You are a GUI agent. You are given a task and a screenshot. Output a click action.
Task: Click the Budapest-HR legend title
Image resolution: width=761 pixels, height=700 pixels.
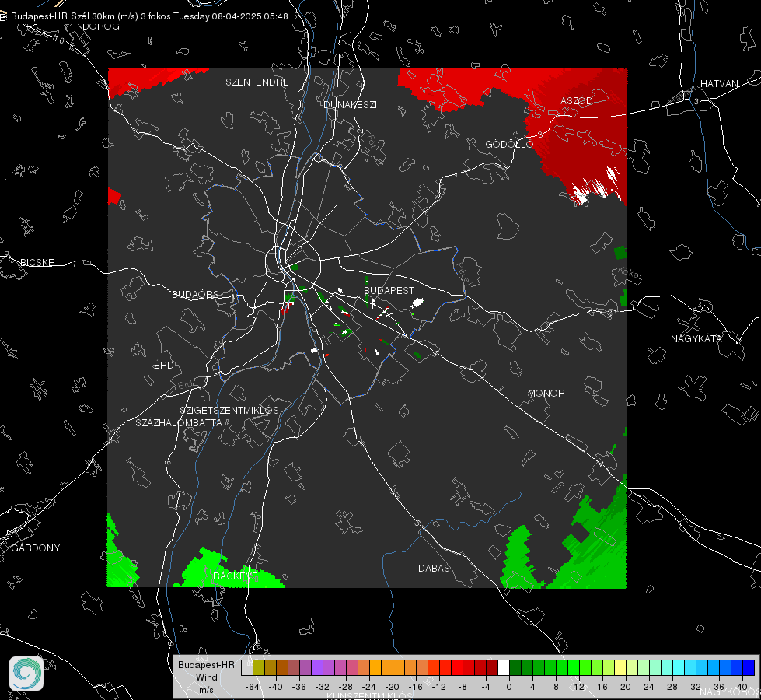tap(206, 665)
